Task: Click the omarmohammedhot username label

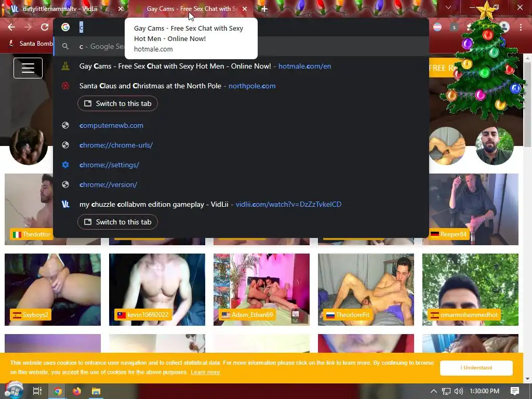Action: coord(464,315)
